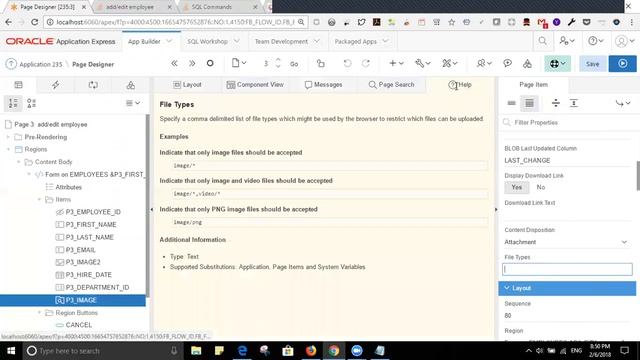
Task: Open the Go to Group arrow menu
Action: [623, 103]
